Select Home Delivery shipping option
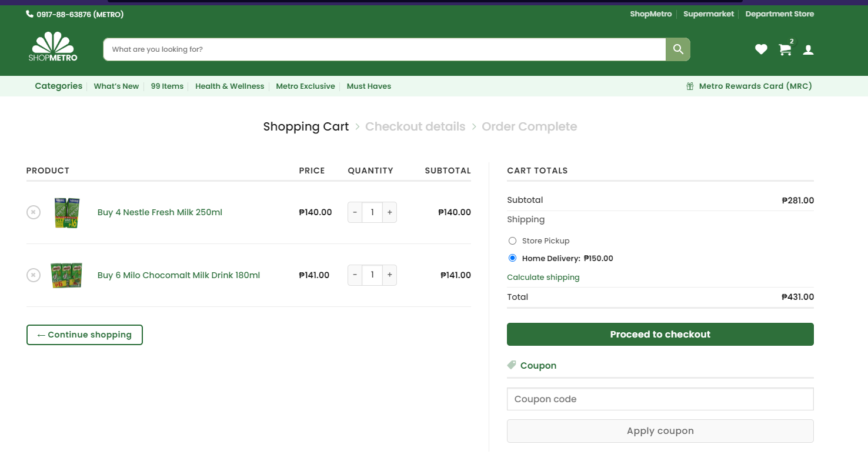This screenshot has height=461, width=868. pyautogui.click(x=512, y=258)
